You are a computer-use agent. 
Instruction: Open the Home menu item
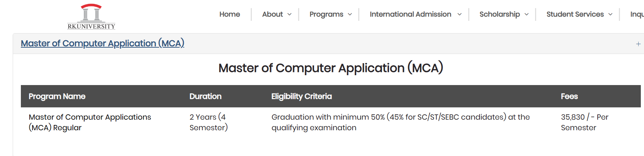click(230, 14)
